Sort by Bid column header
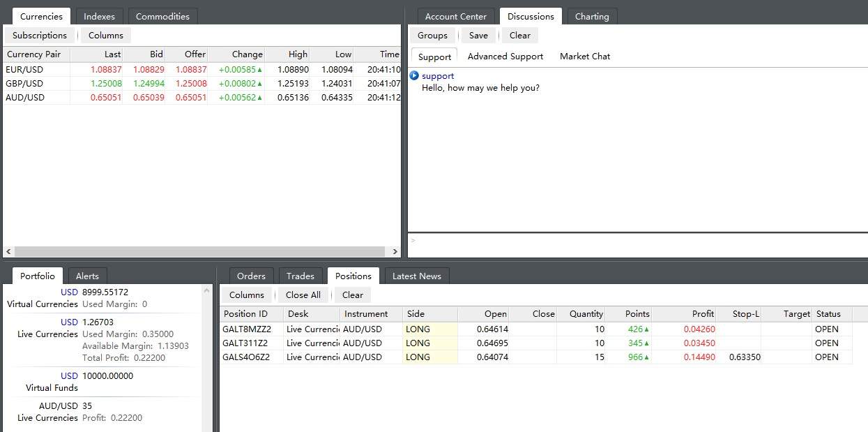Image resolution: width=868 pixels, height=432 pixels. coord(145,54)
